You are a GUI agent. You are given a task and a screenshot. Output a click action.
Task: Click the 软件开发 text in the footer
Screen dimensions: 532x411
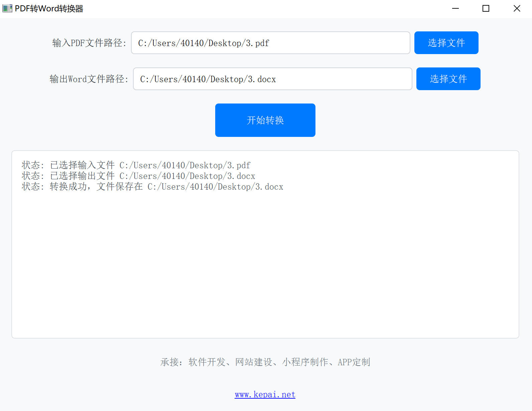point(207,362)
